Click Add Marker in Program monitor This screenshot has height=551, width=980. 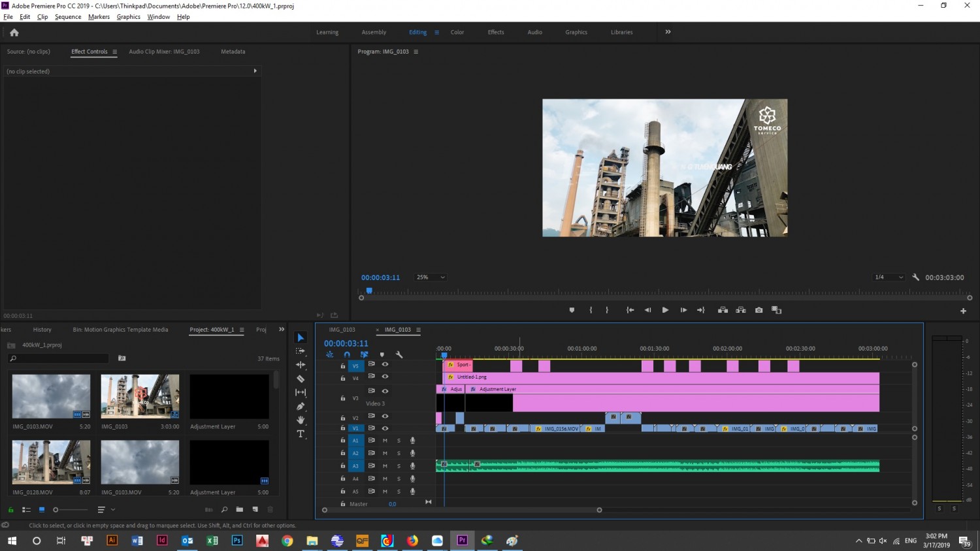(572, 310)
